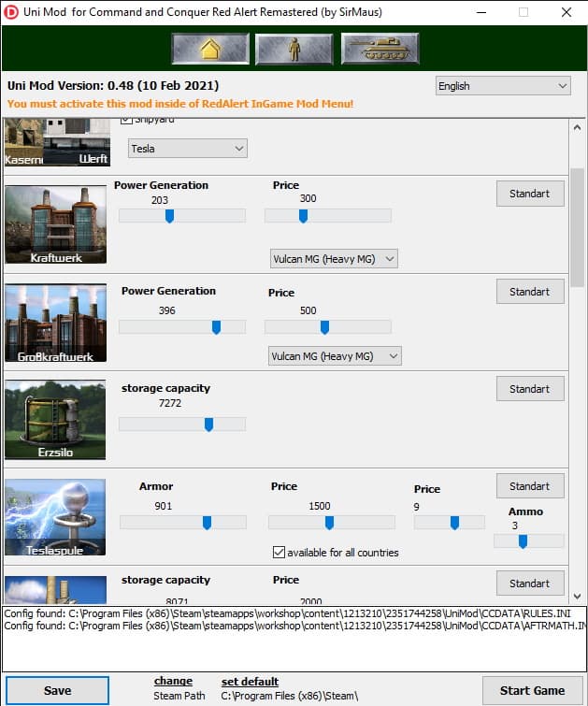Click the Teslaspule building thumbnail

click(x=55, y=517)
